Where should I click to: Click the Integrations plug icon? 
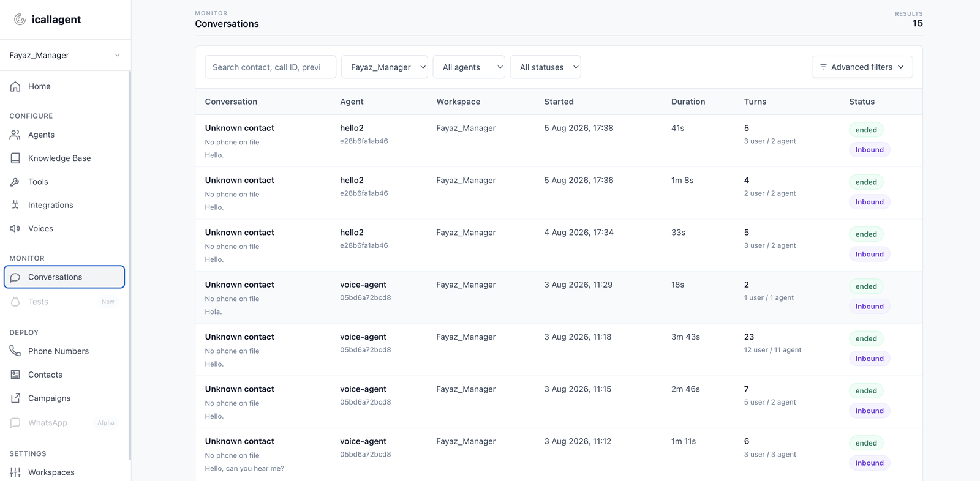click(x=15, y=205)
